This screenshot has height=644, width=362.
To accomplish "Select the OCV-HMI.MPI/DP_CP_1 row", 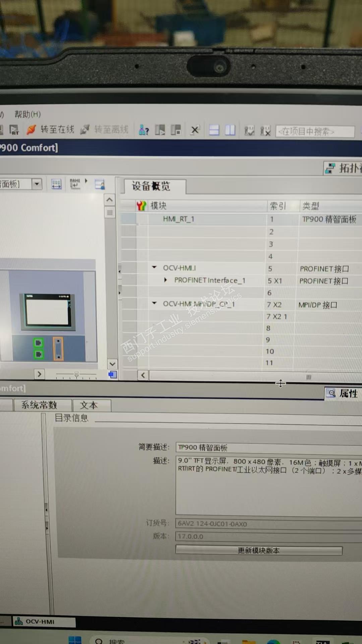I will coord(241,304).
